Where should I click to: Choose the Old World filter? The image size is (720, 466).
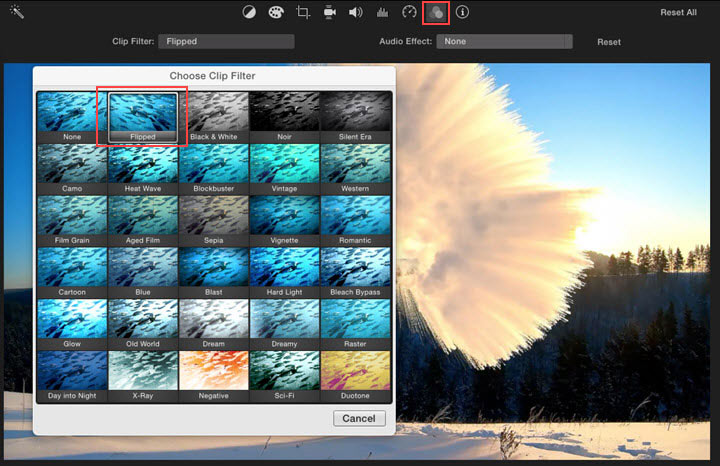[x=143, y=325]
